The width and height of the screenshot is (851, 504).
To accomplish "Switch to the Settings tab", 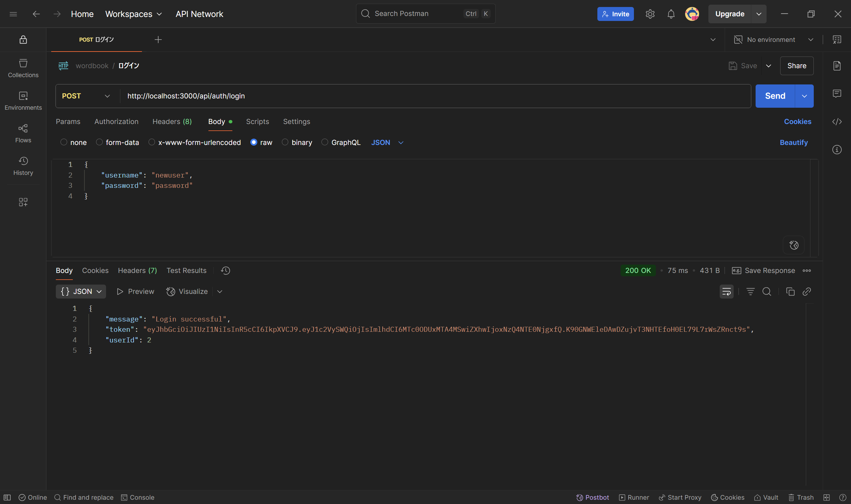I will coord(297,122).
